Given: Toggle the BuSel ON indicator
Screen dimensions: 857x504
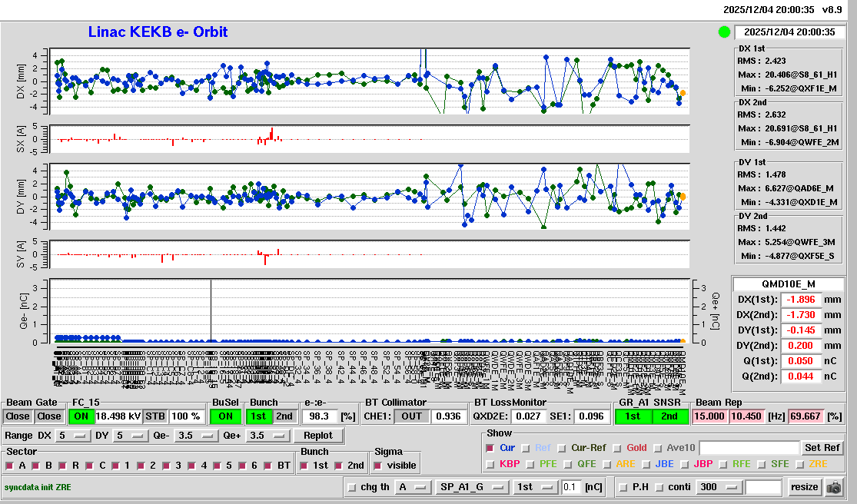Looking at the screenshot, I should [226, 416].
